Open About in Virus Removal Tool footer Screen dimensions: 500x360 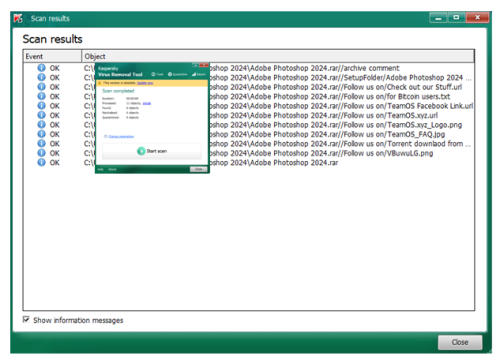coord(112,169)
